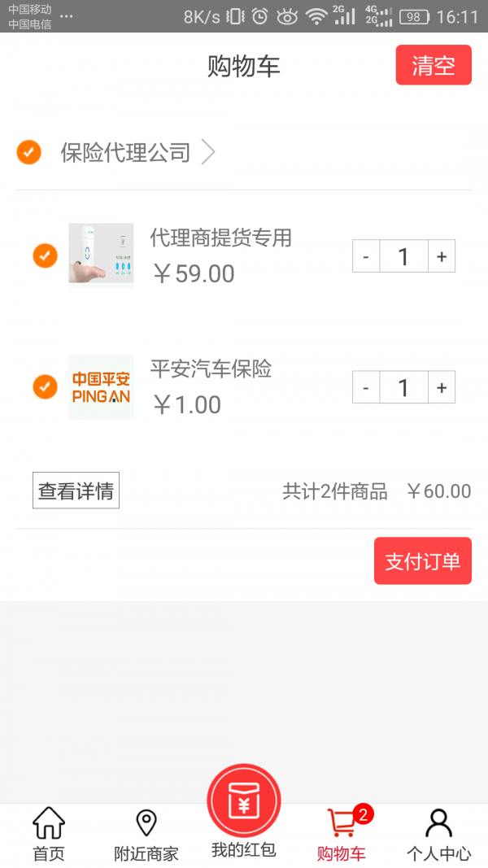488x868 pixels.
Task: Tap the quantity field showing 1 for 平安汽车保险
Action: (x=403, y=386)
